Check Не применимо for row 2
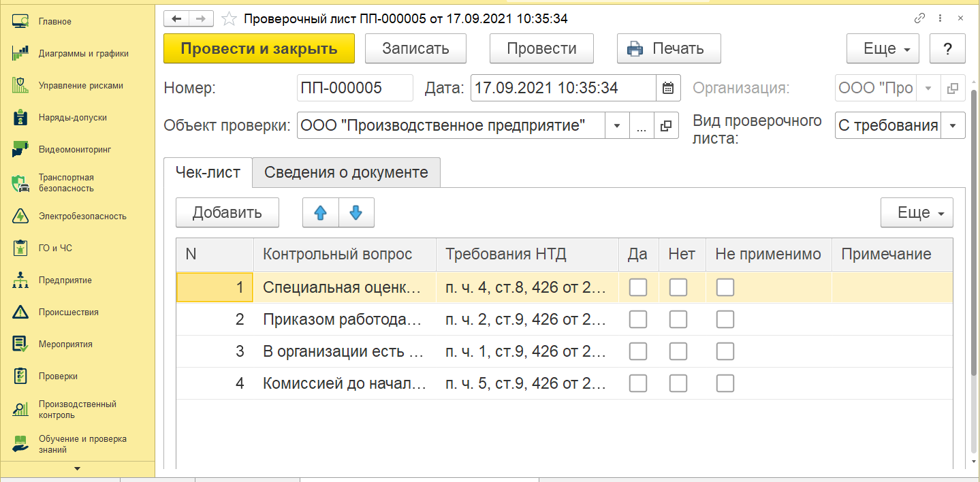Viewport: 980px width, 482px height. [x=725, y=319]
